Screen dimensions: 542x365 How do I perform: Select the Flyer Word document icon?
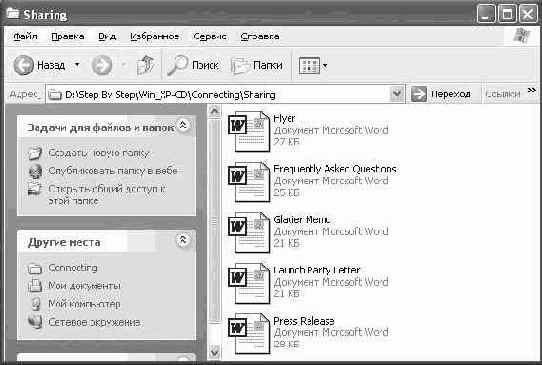249,131
